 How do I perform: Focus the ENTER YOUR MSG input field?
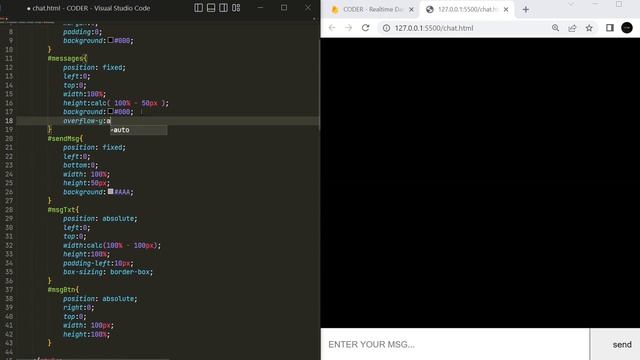(x=455, y=344)
